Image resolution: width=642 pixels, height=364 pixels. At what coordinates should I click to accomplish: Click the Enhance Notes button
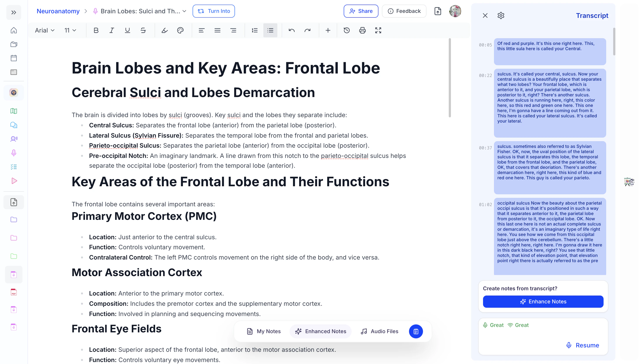tap(543, 301)
